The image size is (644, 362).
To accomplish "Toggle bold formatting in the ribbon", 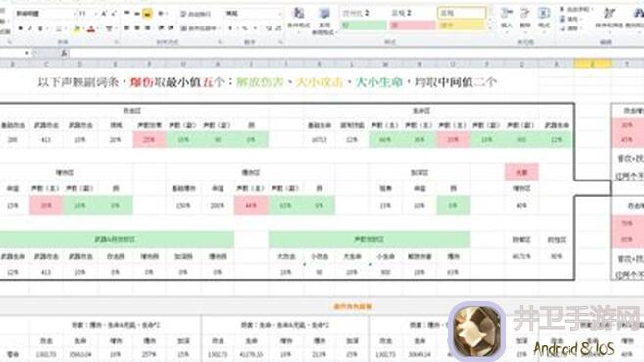I will (21, 28).
